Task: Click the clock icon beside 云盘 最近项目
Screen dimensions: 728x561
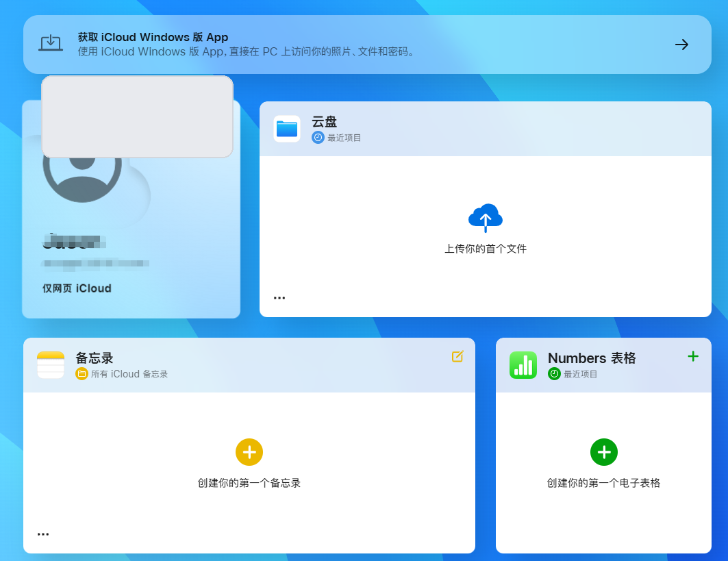Action: 318,138
